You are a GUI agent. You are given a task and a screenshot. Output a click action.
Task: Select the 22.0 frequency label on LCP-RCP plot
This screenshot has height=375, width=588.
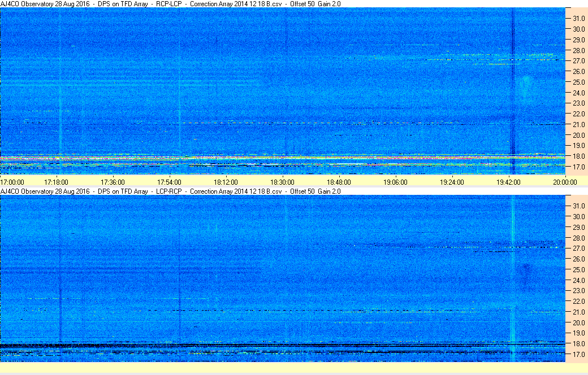point(578,301)
